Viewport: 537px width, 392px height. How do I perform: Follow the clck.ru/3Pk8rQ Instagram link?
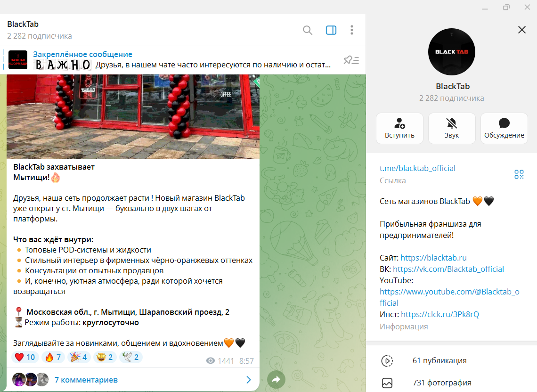pos(440,314)
